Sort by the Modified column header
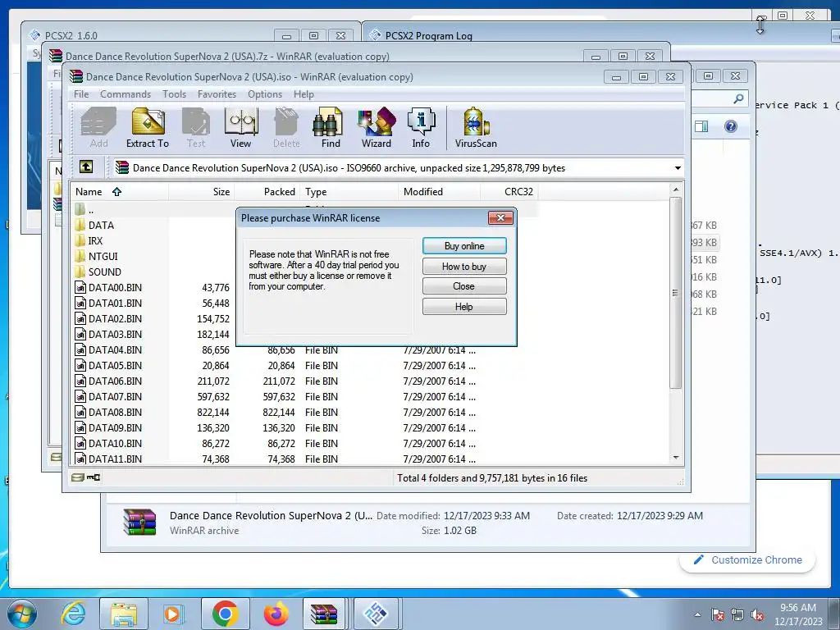Screen dimensions: 840x630 440,192
